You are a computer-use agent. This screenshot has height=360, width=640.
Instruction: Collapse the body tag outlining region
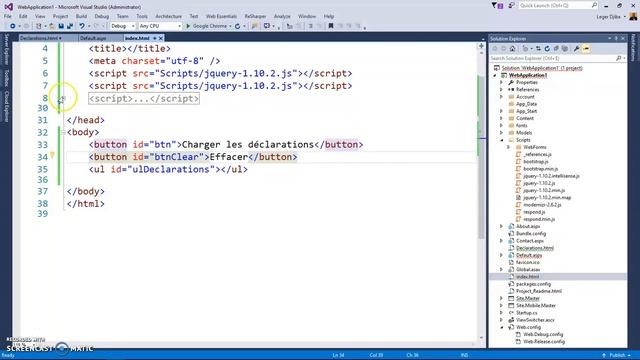[x=63, y=132]
